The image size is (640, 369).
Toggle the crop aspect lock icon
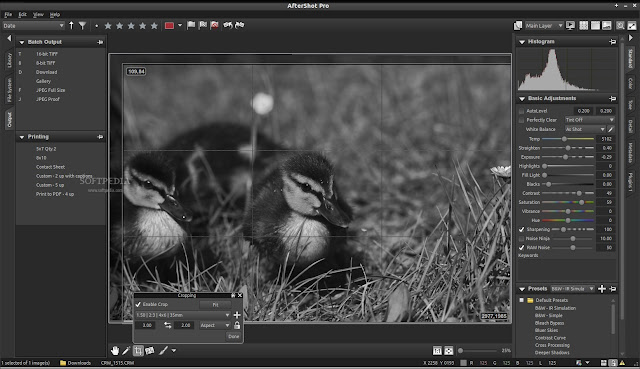(x=237, y=325)
